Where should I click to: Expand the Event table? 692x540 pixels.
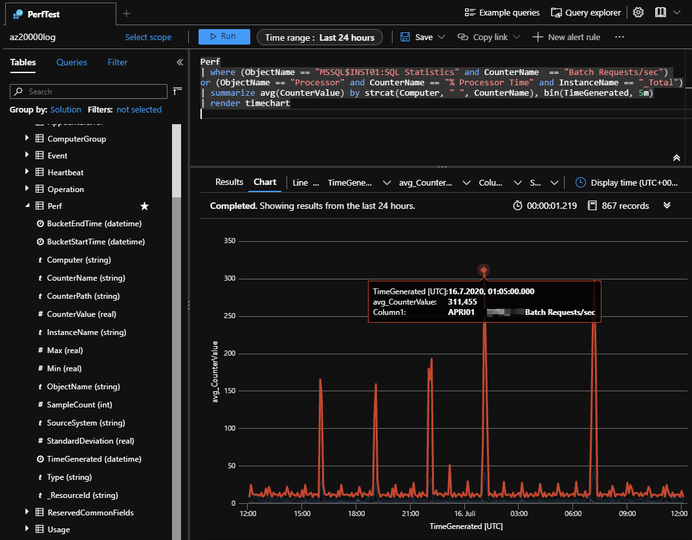click(27, 155)
